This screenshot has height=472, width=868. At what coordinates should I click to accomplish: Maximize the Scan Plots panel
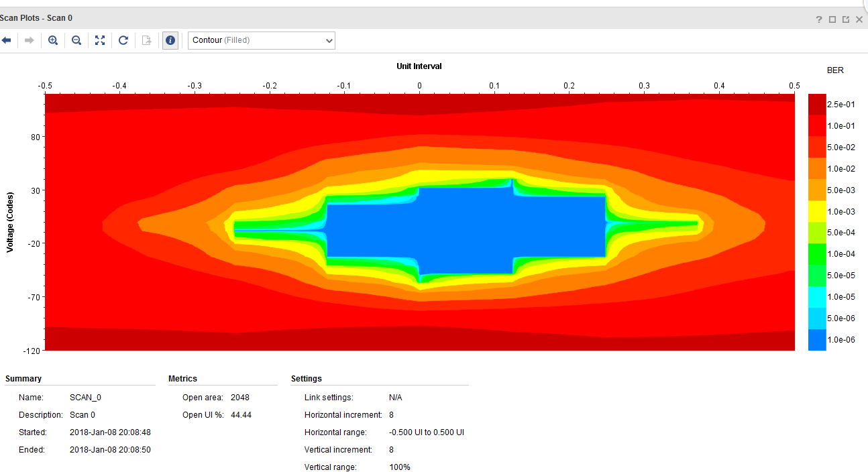pyautogui.click(x=832, y=19)
